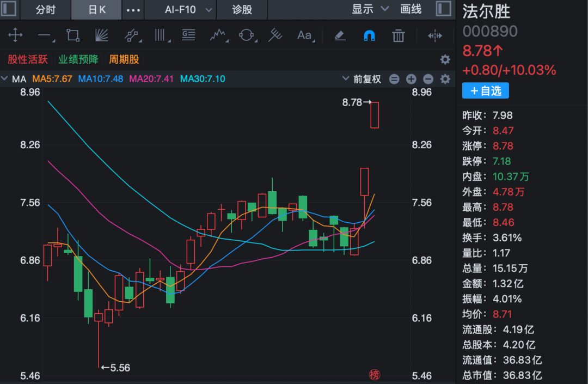Click the 涨停 8.78 value
Image resolution: width=588 pixels, height=384 pixels.
503,146
